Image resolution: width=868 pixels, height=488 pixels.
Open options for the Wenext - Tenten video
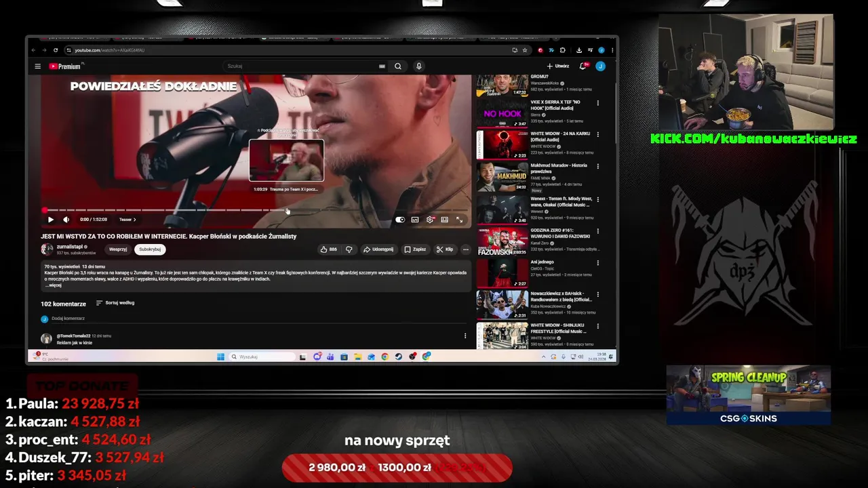coord(597,199)
